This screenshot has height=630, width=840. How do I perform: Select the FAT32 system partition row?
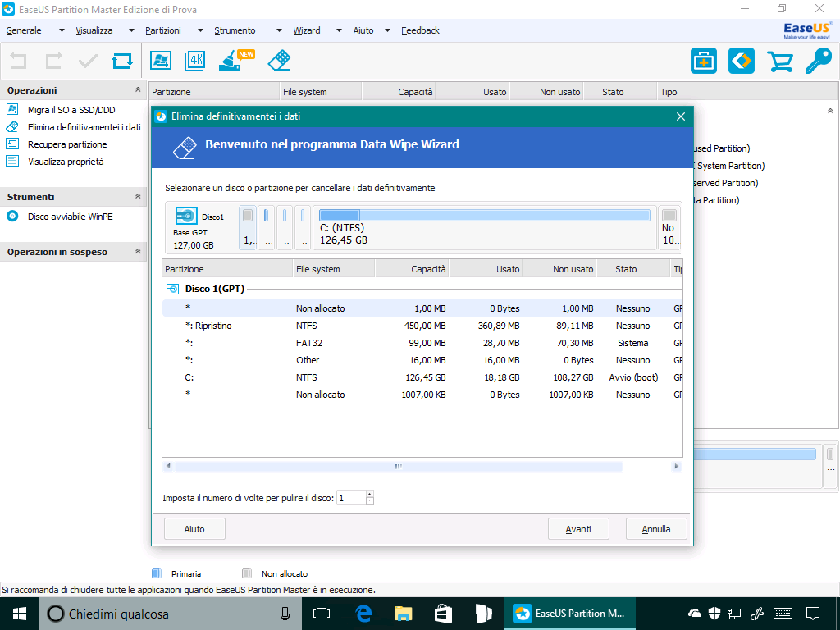[422, 343]
